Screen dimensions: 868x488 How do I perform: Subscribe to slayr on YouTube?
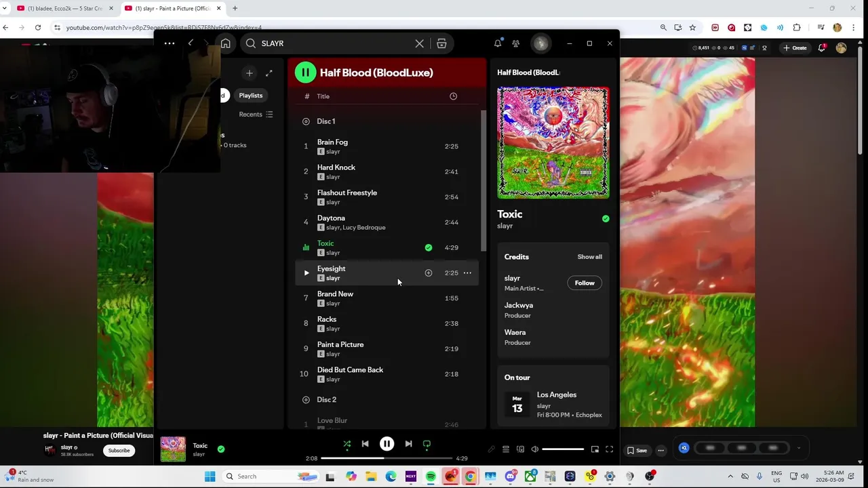[119, 451]
